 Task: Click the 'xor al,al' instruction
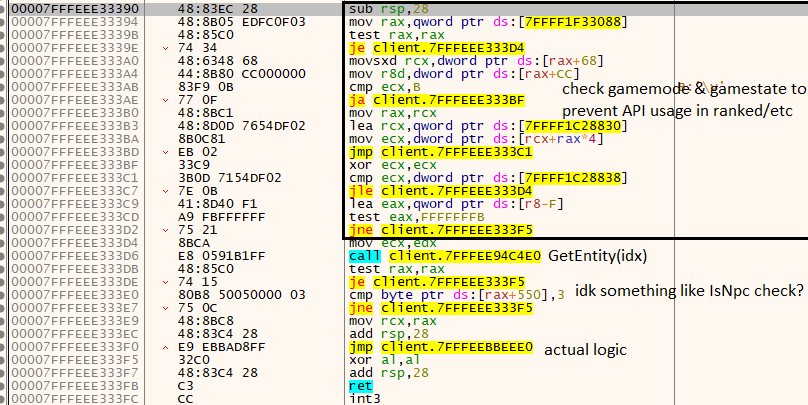click(384, 360)
